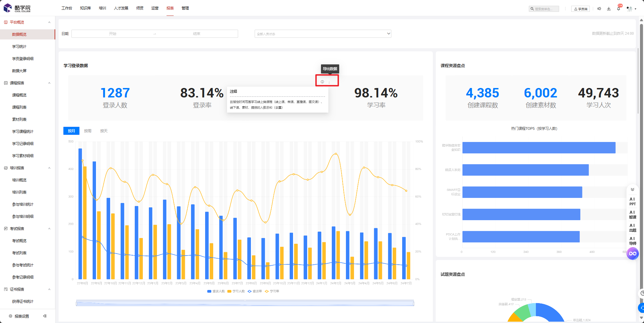Click the export data more-options icon
Viewport: 644px width, 323px height.
click(x=329, y=82)
